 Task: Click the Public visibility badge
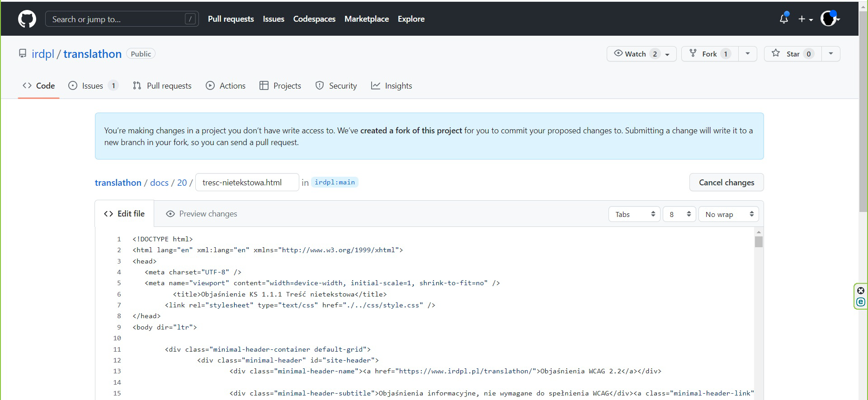click(x=141, y=54)
